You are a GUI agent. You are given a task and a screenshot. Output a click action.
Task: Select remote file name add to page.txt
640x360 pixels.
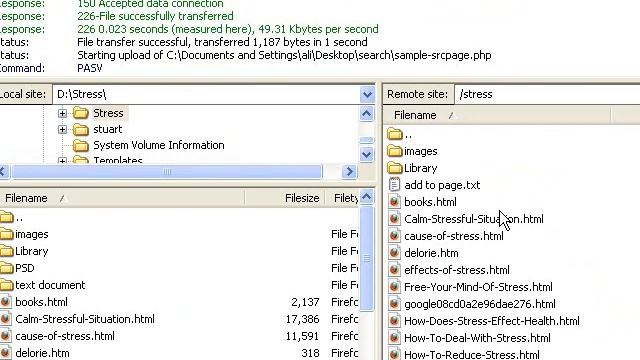pos(442,185)
